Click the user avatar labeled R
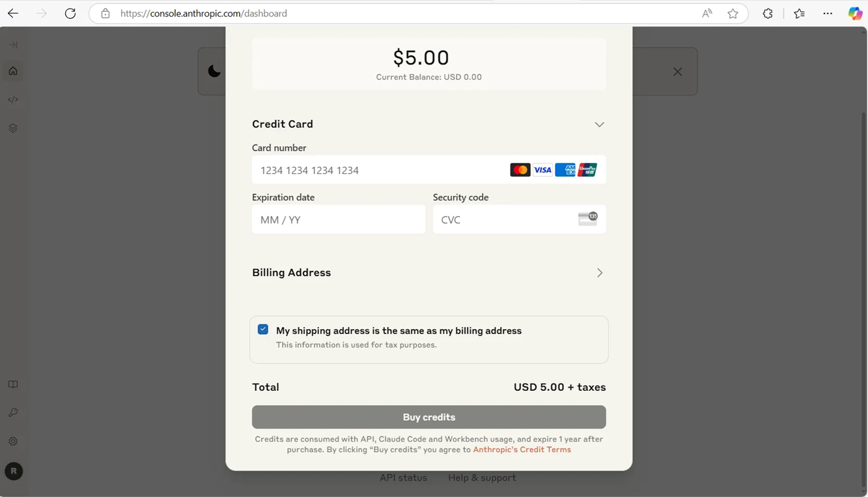The width and height of the screenshot is (868, 497). point(14,471)
